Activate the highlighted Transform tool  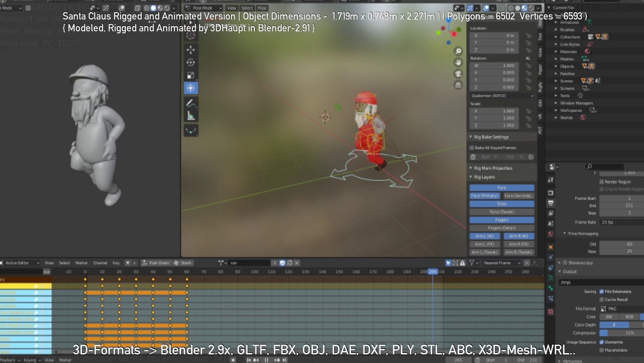[x=191, y=88]
